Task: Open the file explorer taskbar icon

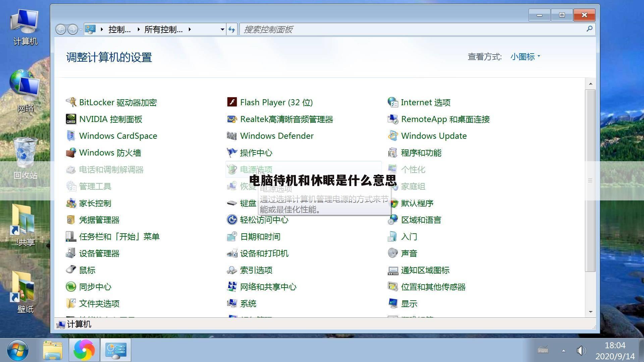Action: (x=53, y=351)
